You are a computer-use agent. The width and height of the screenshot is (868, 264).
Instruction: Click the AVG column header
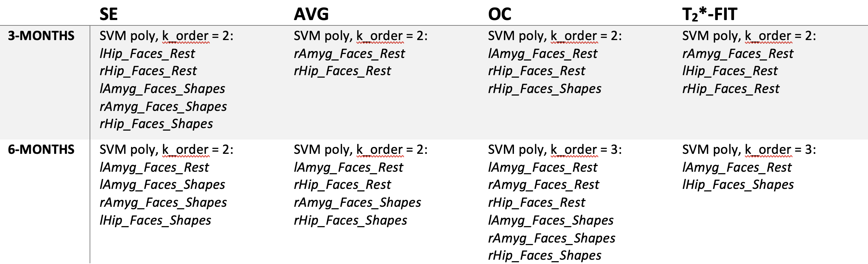coord(311,14)
